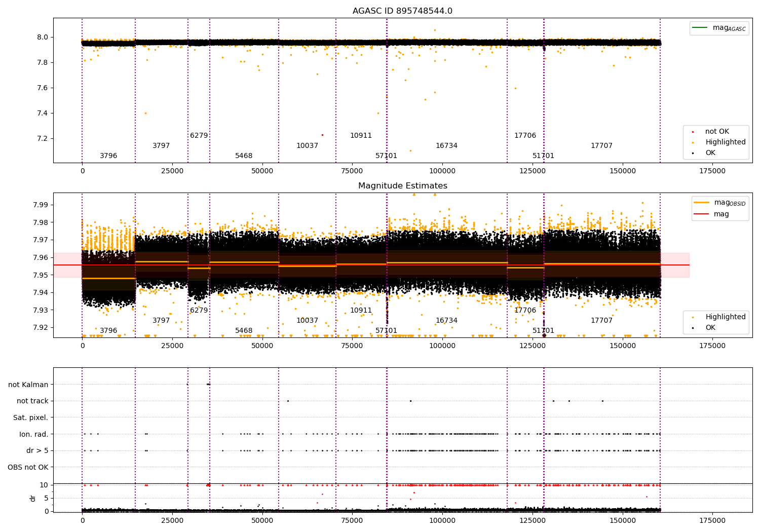The image size is (760, 532).
Task: Click the 25000 x-axis tick of the top plot
Action: click(172, 171)
